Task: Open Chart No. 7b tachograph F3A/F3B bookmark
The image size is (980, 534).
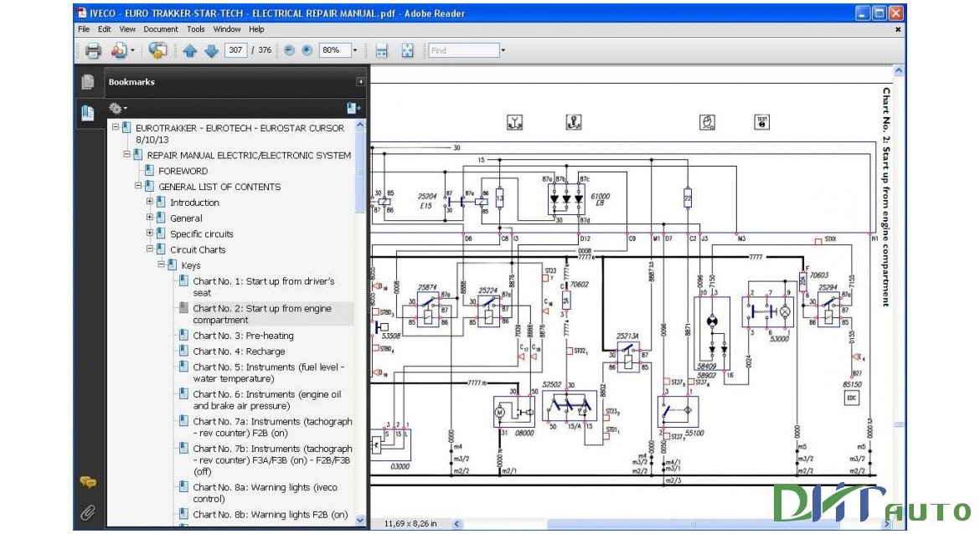Action: 272,460
